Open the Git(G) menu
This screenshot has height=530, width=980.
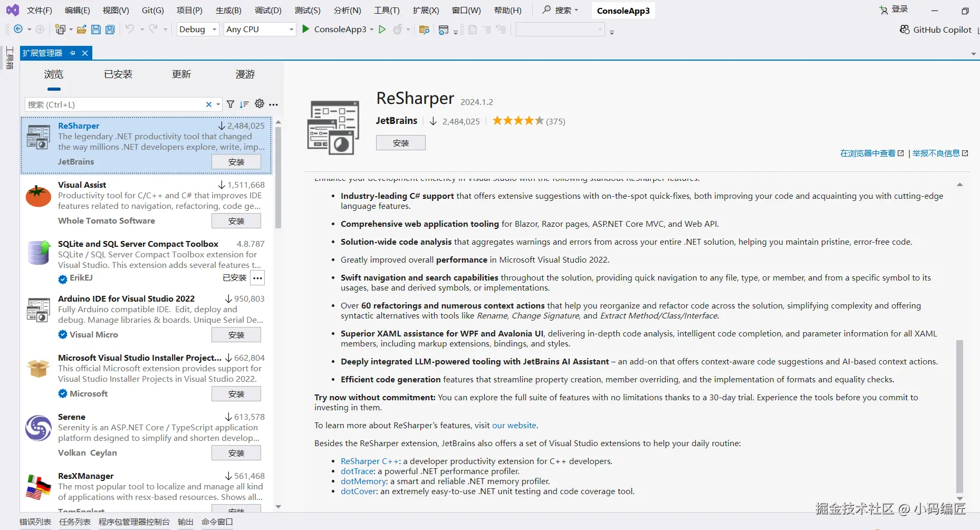[153, 11]
